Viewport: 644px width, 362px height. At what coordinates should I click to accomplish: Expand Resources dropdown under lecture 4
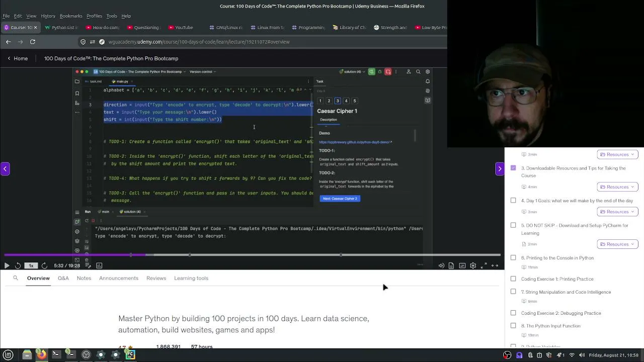coord(617,212)
